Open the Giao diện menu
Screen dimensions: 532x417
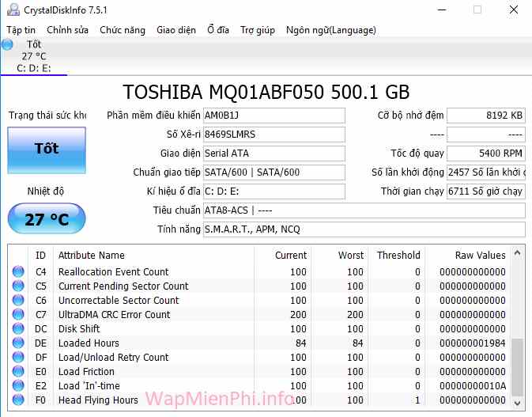(176, 30)
